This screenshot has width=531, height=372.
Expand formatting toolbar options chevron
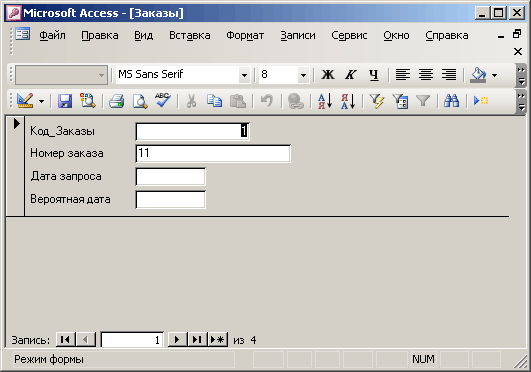tap(522, 76)
